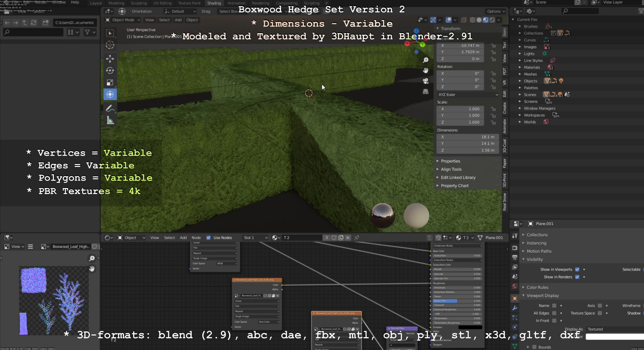
Task: Open Object properties tab icon
Action: (x=515, y=298)
